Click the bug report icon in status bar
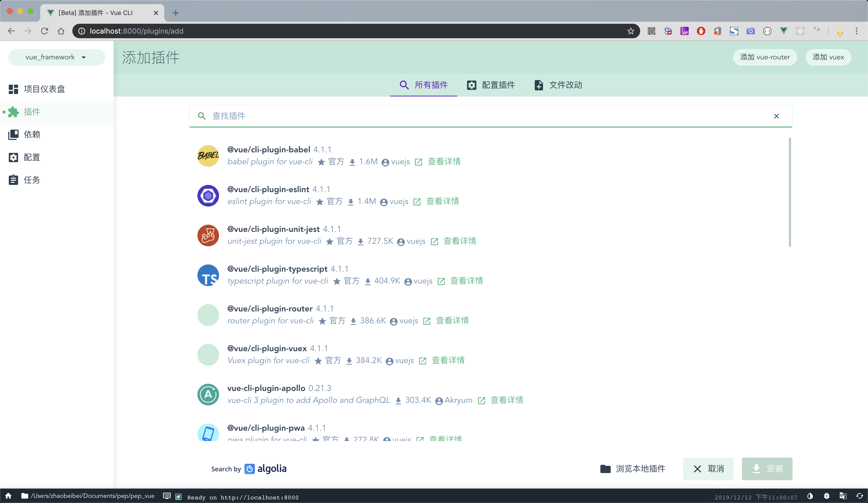868x503 pixels. click(x=826, y=496)
